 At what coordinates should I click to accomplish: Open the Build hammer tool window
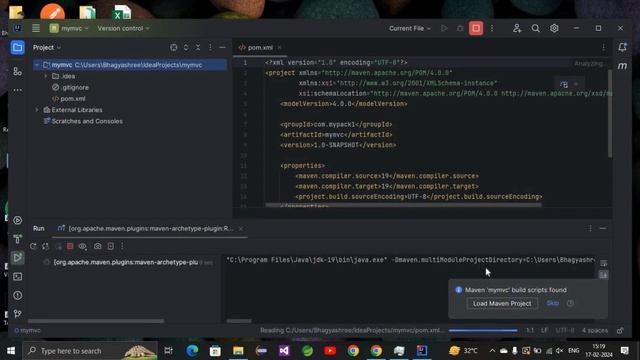tap(18, 239)
